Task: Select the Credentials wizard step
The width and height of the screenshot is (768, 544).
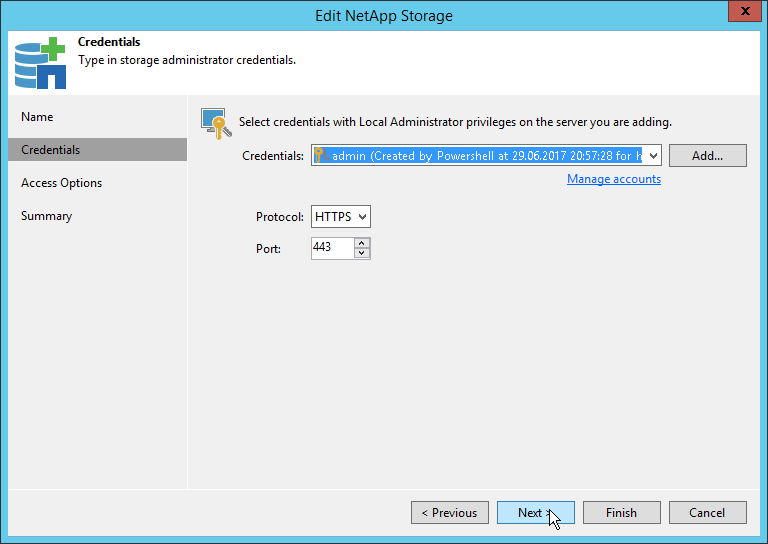Action: pos(51,150)
